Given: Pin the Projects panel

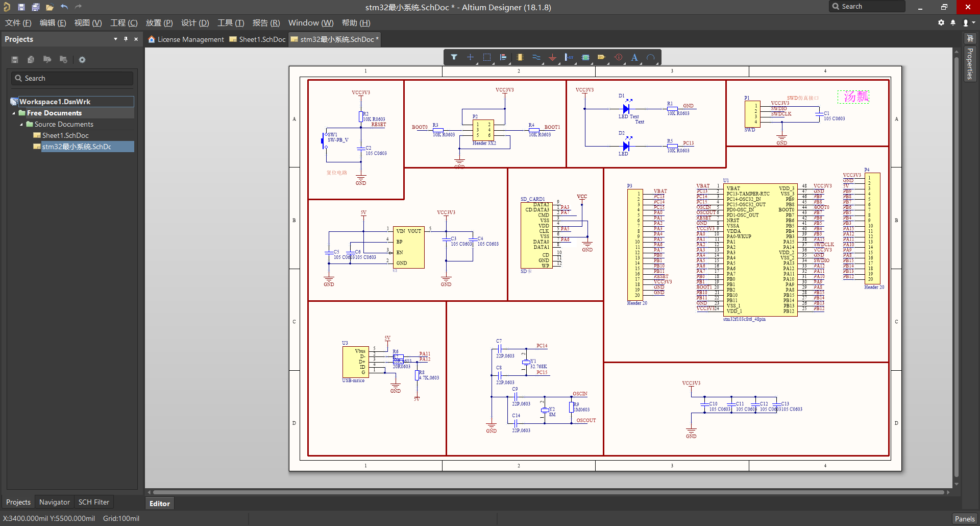Looking at the screenshot, I should (x=126, y=39).
